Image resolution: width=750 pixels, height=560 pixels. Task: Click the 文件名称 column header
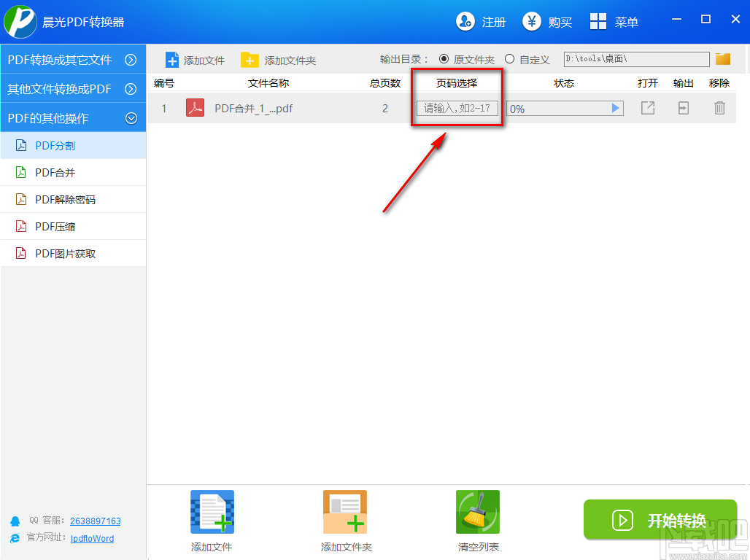tap(268, 83)
